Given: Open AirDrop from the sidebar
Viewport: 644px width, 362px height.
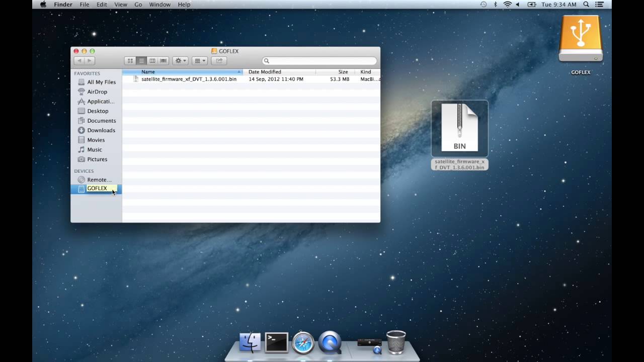Looking at the screenshot, I should (97, 92).
